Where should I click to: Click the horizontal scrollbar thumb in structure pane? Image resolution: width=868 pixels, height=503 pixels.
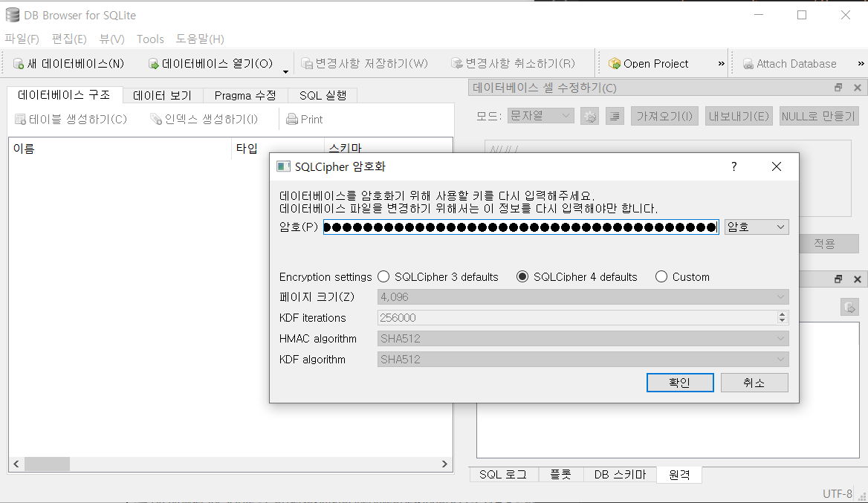pos(47,464)
